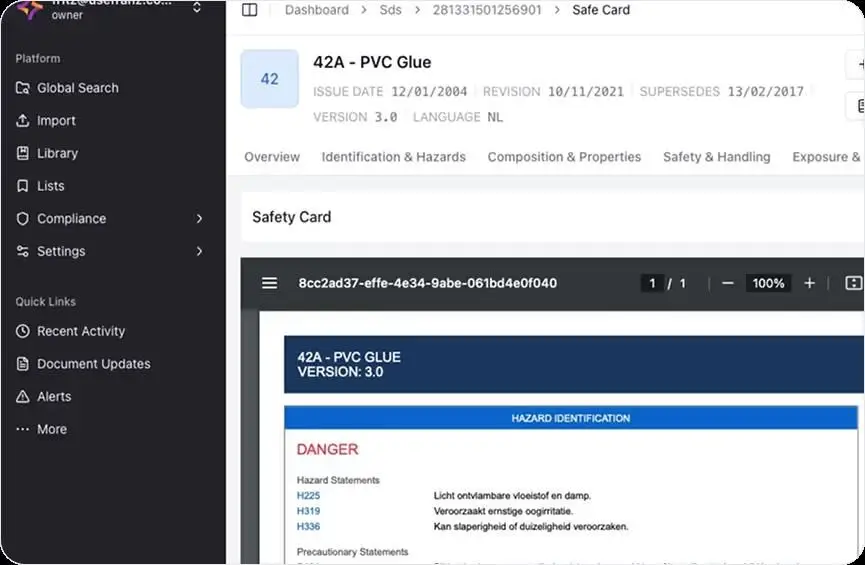Go to Dashboard in the breadcrumb
The image size is (865, 565).
pyautogui.click(x=316, y=10)
